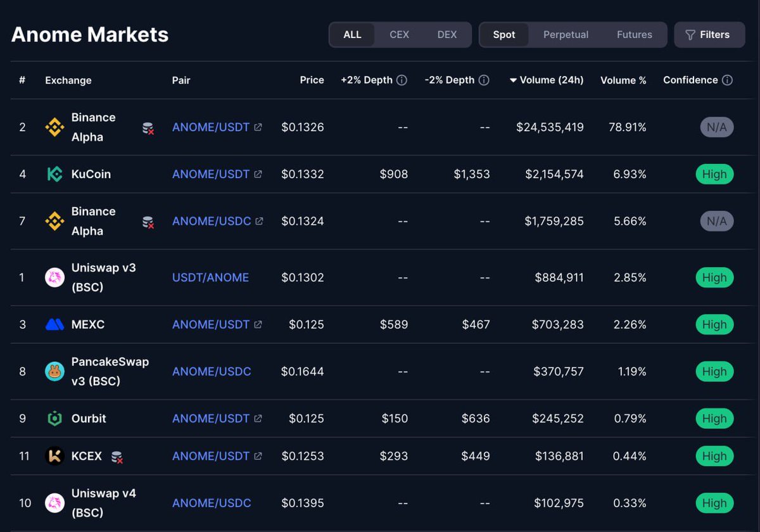Click the Binance Alpha logo in ANOME/USDT row
The height and width of the screenshot is (532, 760).
(x=54, y=127)
